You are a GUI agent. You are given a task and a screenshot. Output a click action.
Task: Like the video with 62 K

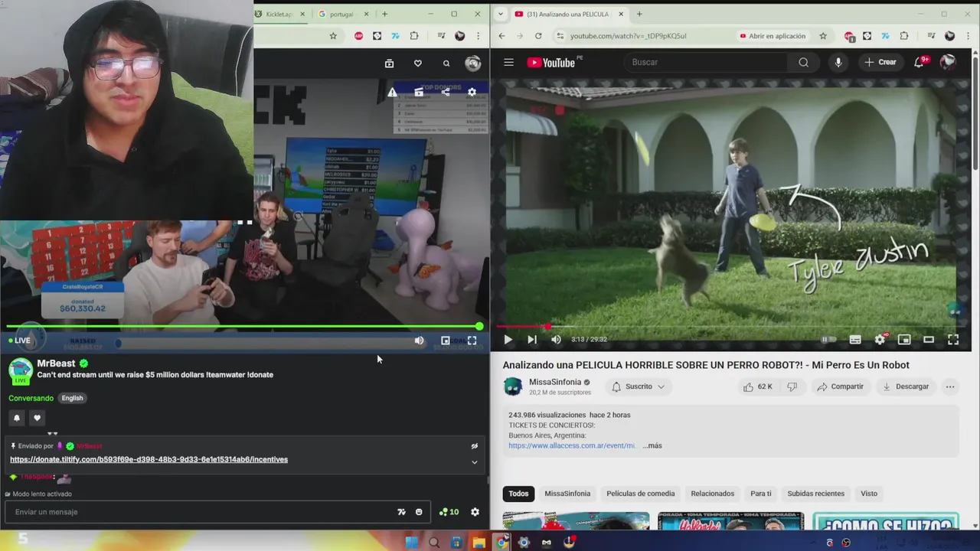coord(757,386)
